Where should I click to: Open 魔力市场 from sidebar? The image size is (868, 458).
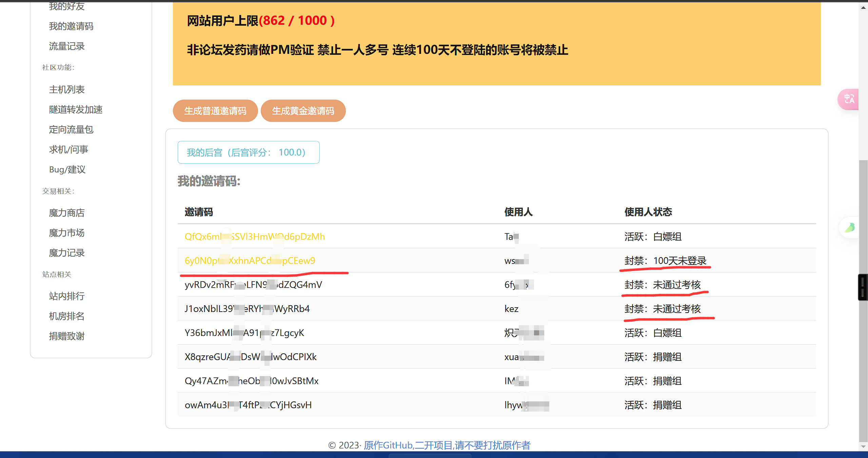67,233
